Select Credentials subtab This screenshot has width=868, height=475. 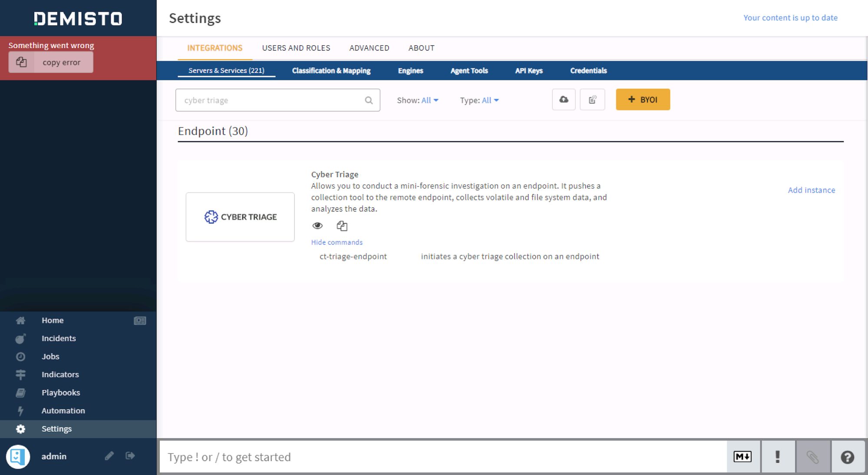coord(588,70)
